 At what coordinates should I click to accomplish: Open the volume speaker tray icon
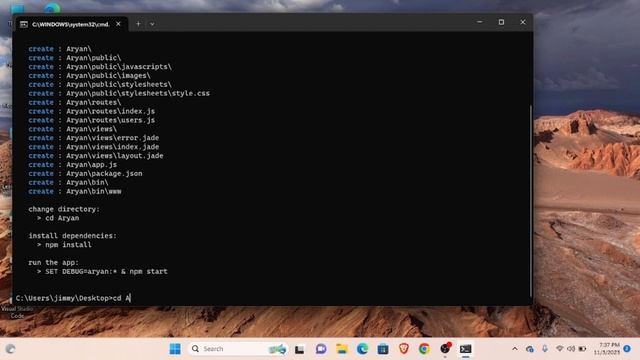tap(571, 349)
